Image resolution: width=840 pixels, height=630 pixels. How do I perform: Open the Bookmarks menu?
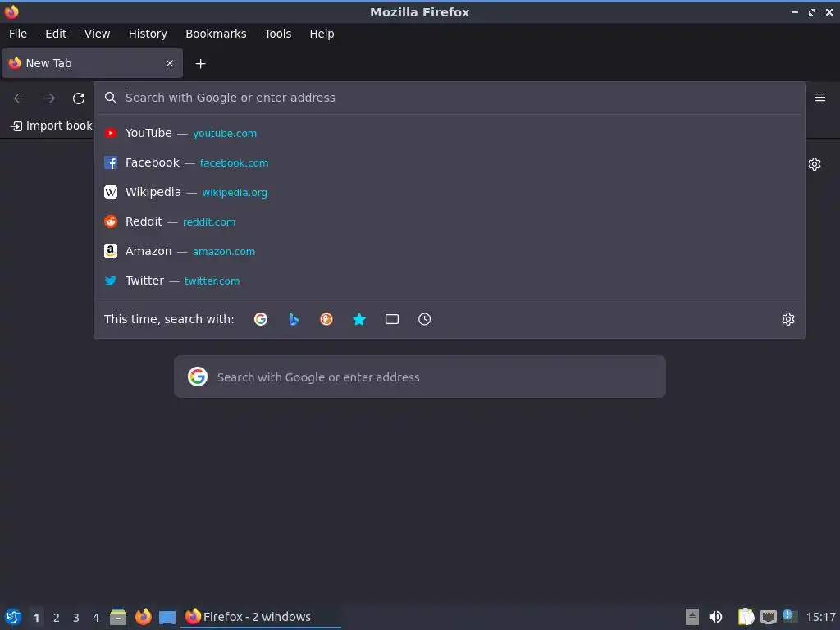tap(216, 34)
